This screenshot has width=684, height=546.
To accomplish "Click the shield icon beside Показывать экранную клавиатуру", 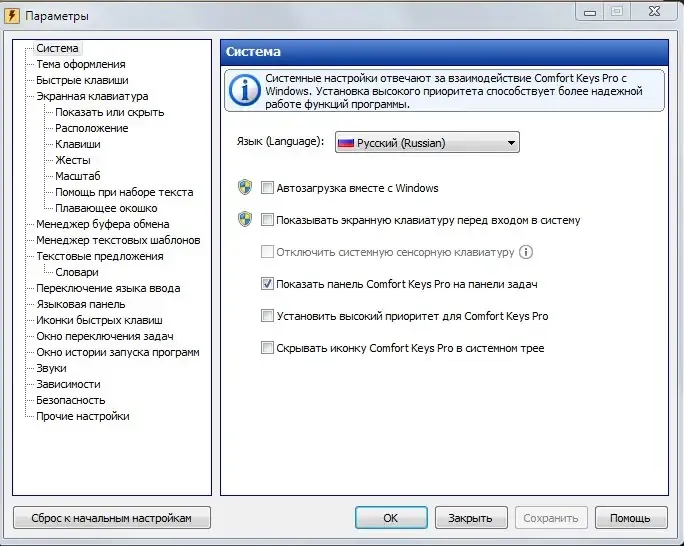I will (245, 219).
